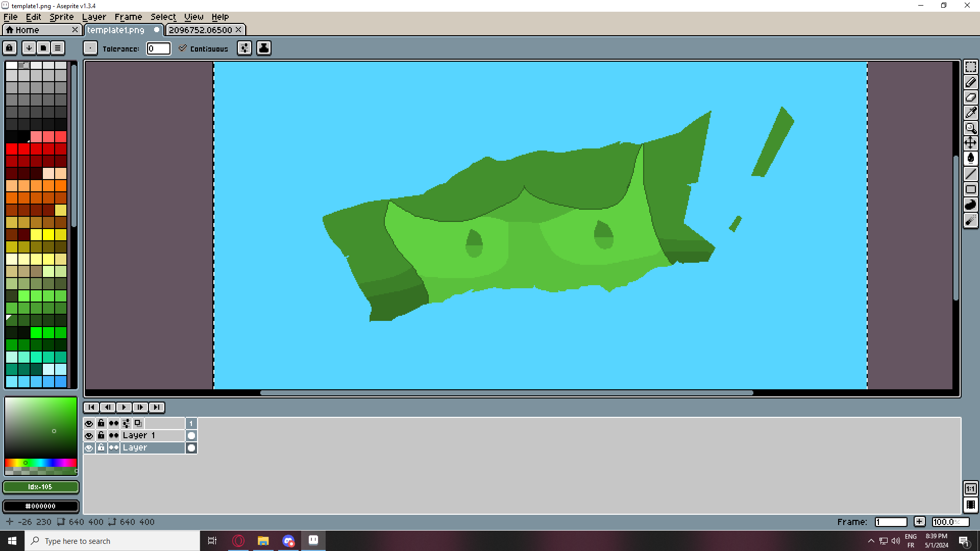
Task: Select the Rectangular Marquee tool
Action: pos(970,67)
